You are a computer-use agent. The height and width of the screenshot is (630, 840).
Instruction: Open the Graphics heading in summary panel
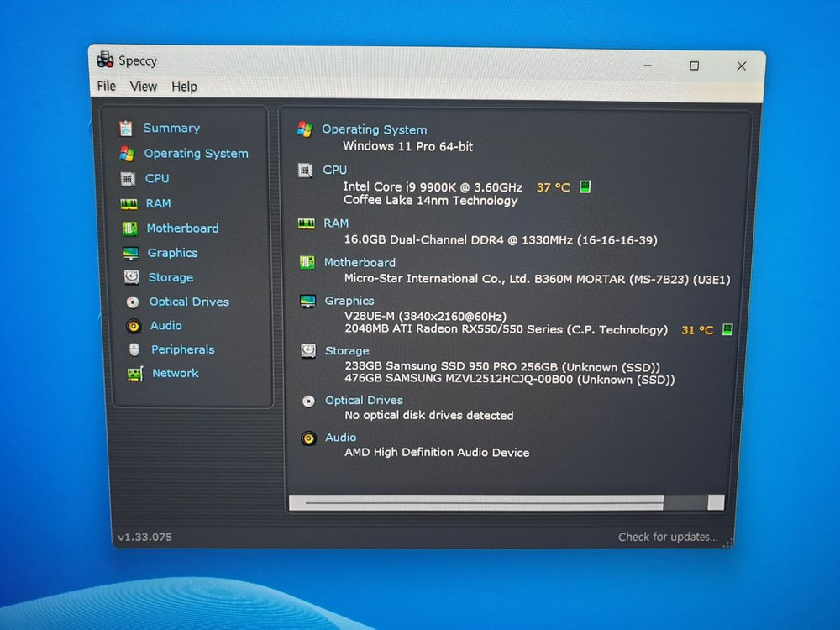coord(349,301)
